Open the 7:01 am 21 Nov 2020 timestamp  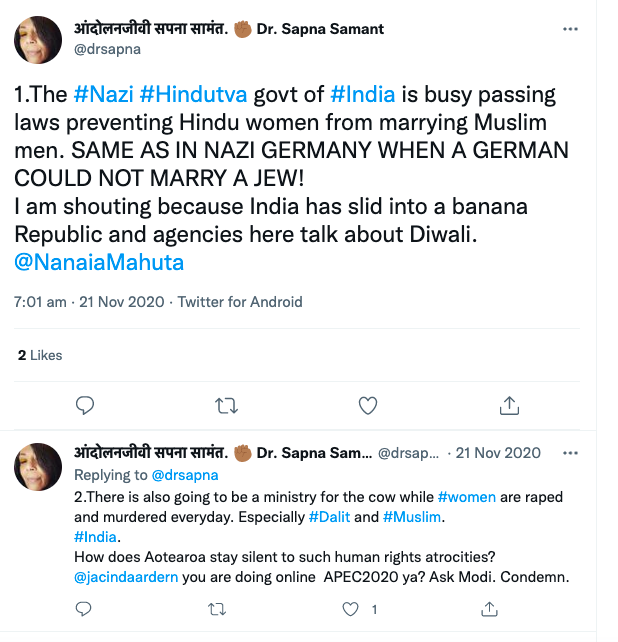point(89,301)
